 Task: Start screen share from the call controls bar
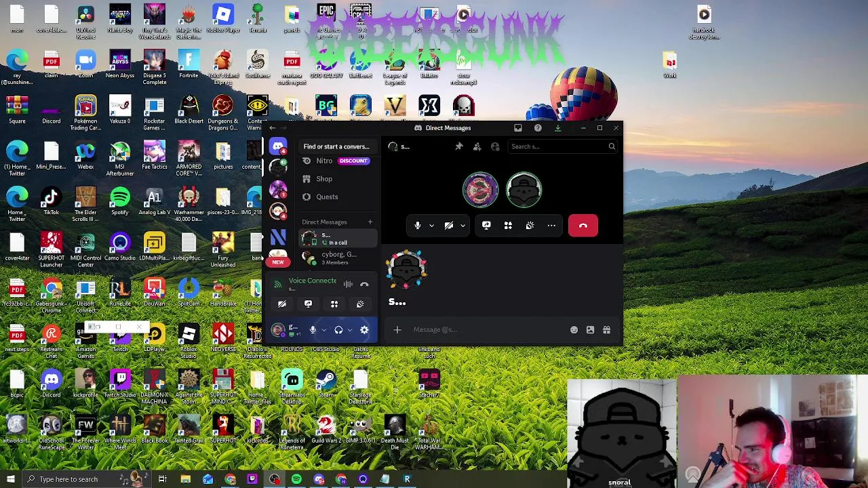(486, 226)
